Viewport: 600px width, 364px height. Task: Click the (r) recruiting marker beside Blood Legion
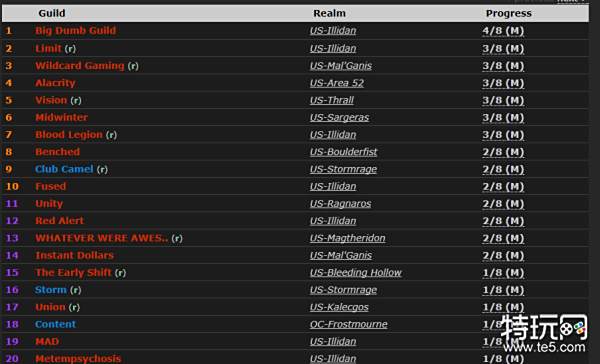(111, 135)
